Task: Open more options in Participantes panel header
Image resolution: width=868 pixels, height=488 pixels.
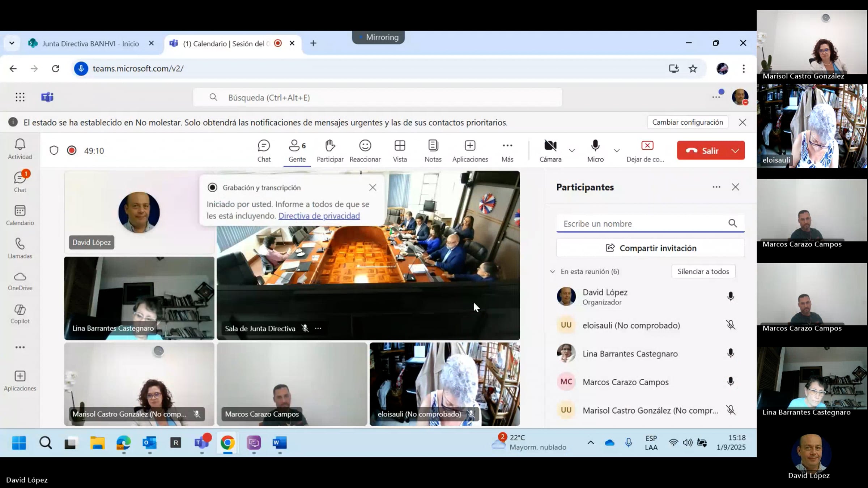Action: (x=716, y=187)
